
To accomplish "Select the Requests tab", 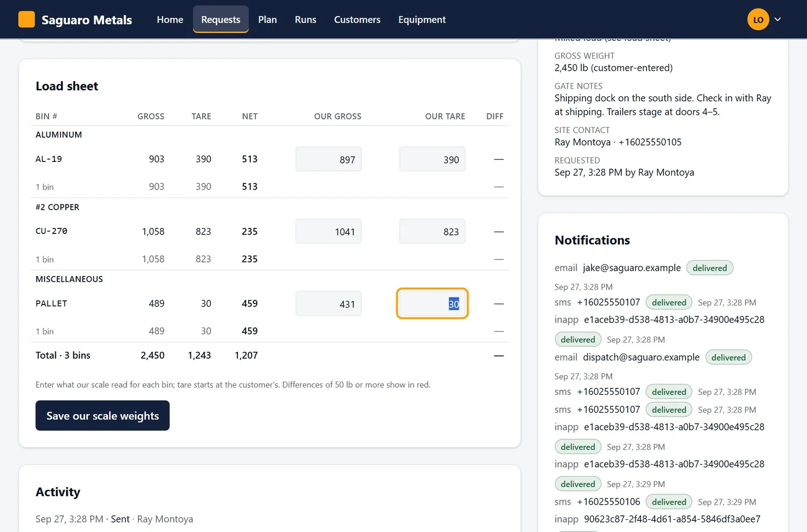I will pyautogui.click(x=221, y=20).
